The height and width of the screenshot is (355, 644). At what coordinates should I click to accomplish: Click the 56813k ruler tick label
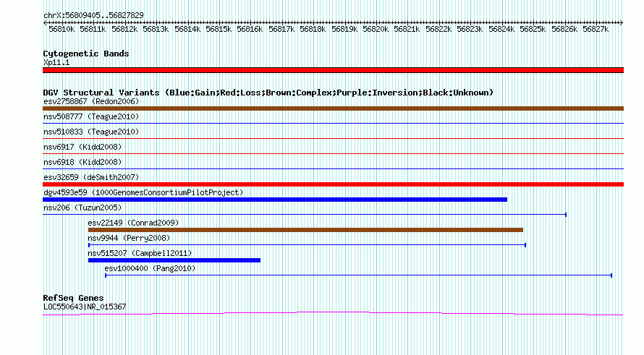tap(156, 30)
